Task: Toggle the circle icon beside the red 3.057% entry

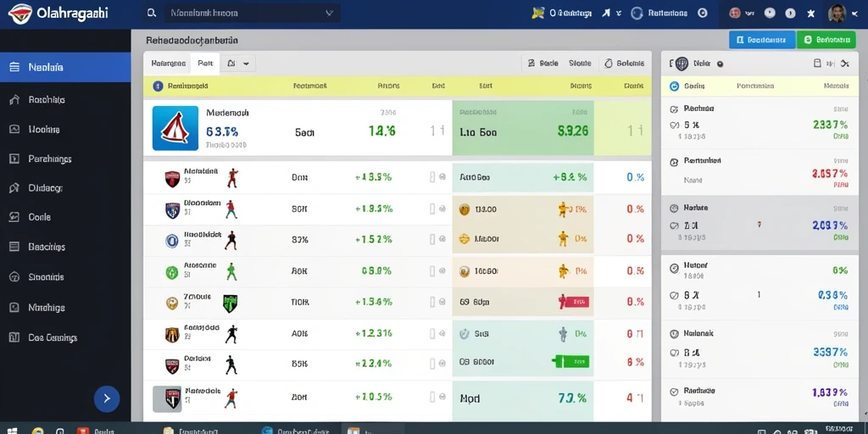Action: click(x=674, y=162)
